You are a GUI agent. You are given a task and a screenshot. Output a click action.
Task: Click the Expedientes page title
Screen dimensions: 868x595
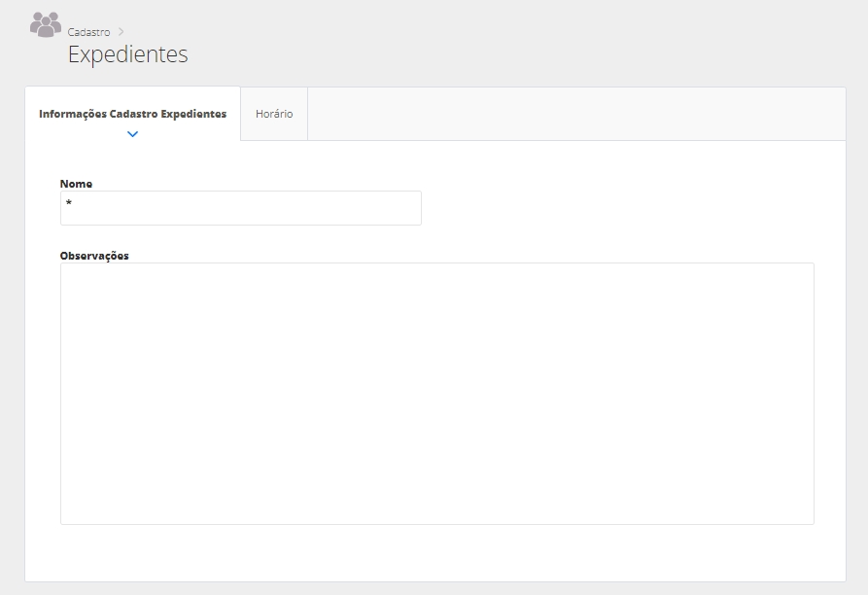(x=127, y=54)
